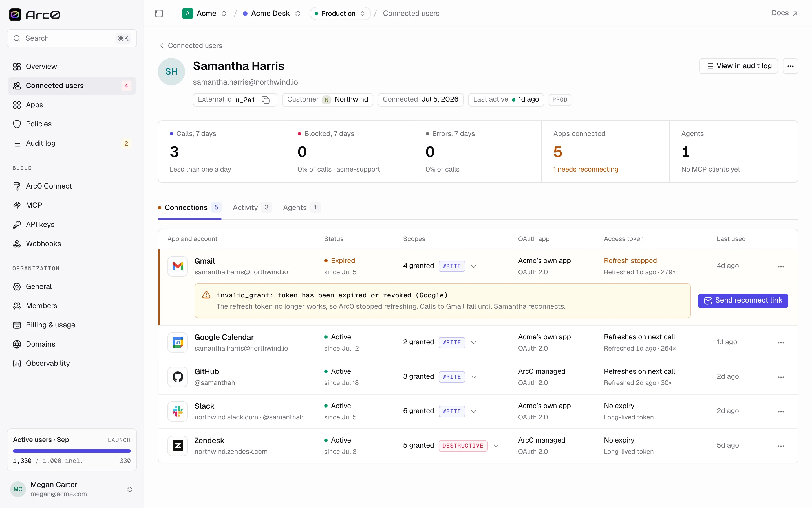812x508 pixels.
Task: Open more options for the Gmail row
Action: pos(781,266)
